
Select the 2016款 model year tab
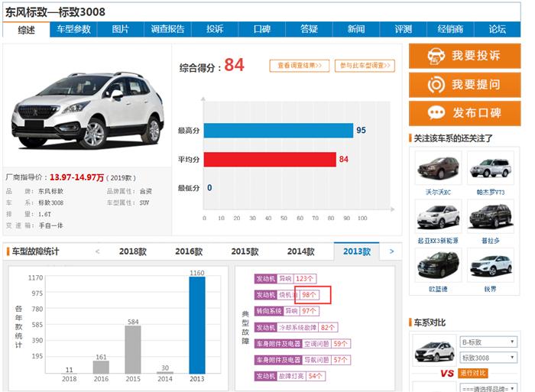click(189, 251)
